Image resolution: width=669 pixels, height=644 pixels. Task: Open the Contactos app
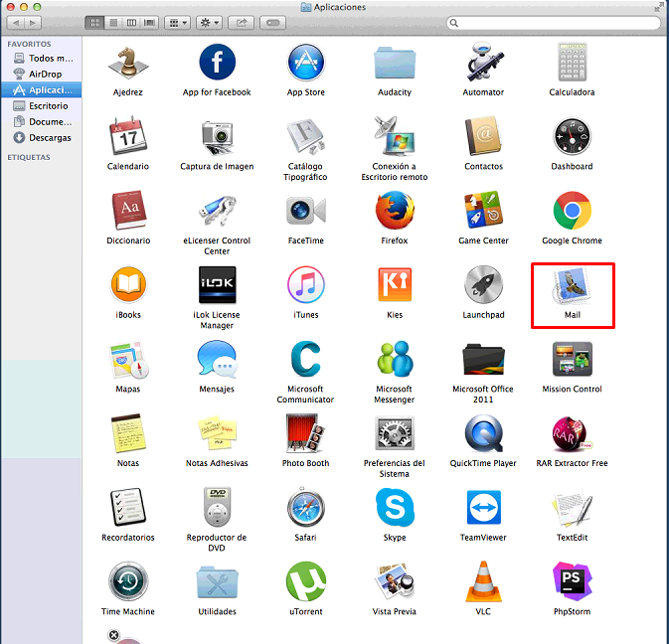pyautogui.click(x=483, y=136)
